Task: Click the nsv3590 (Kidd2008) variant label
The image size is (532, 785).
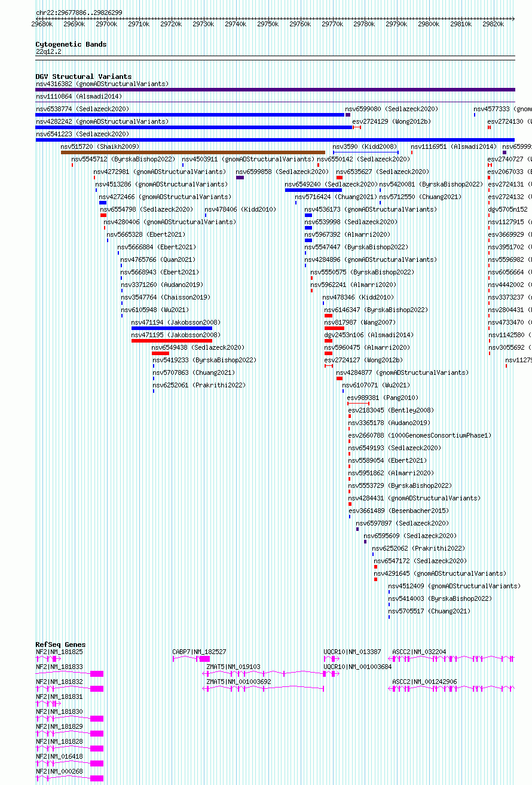Action: coord(365,146)
